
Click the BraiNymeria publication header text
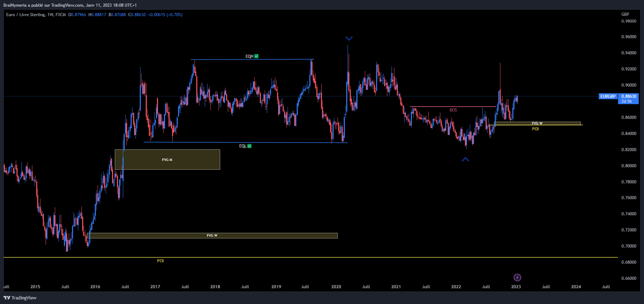tap(70, 5)
